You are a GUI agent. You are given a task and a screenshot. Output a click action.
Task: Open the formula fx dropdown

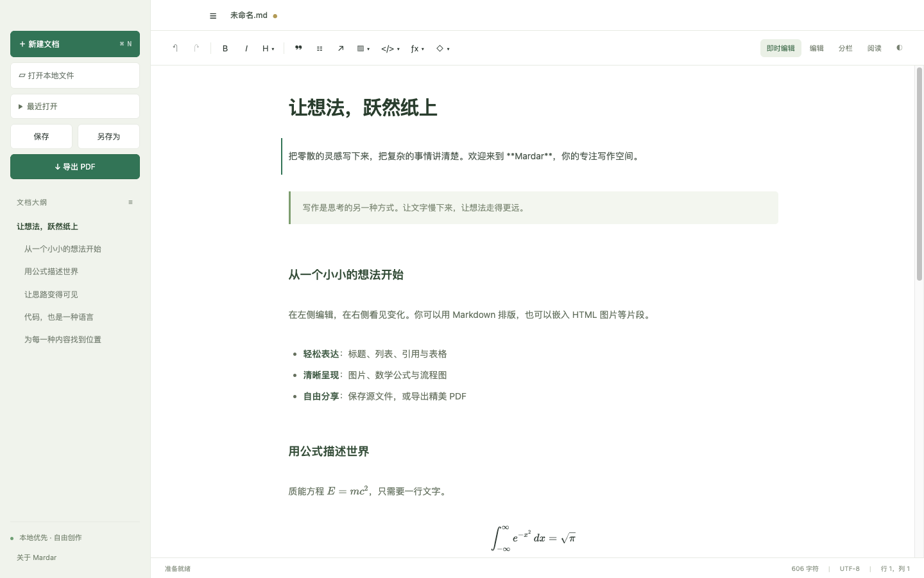pyautogui.click(x=418, y=48)
